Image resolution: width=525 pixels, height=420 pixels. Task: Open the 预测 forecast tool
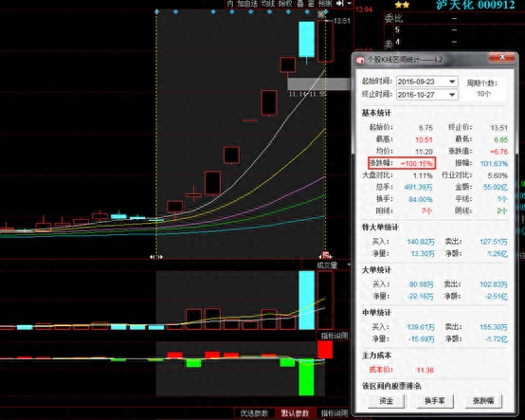(325, 4)
